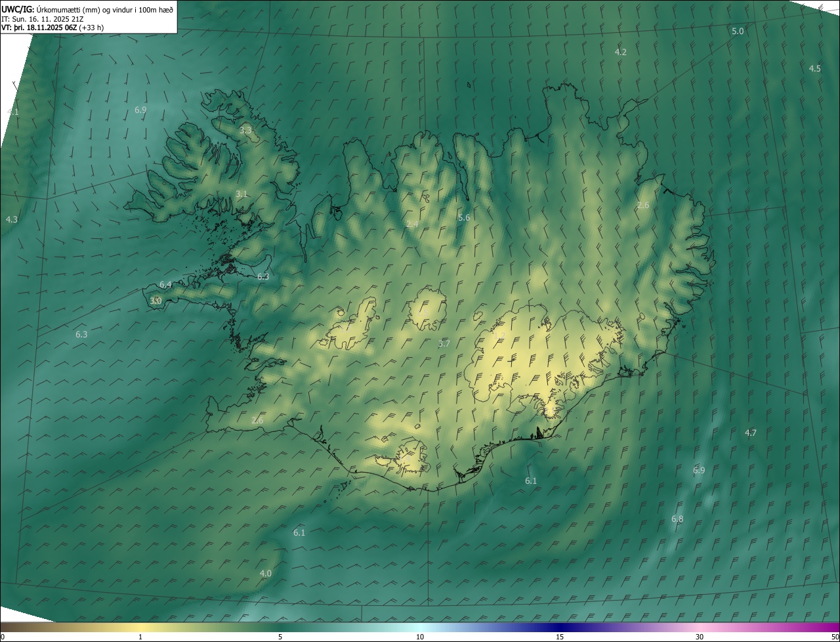Select 2.6 value on the southwest peninsula
840x642 pixels.
tap(257, 420)
